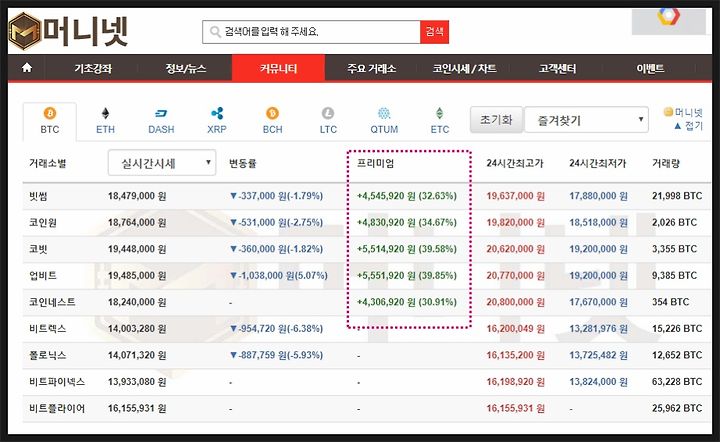The width and height of the screenshot is (720, 442).
Task: Click the 업비트 exchange row name
Action: tap(43, 275)
